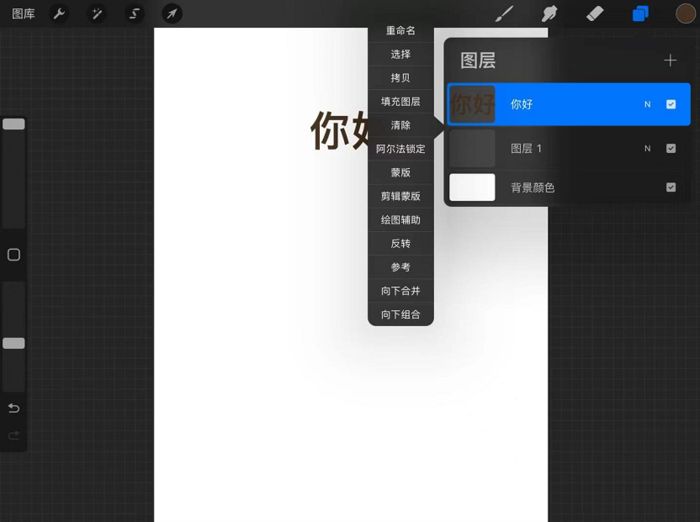Toggle visibility checkbox of 图层 1
The width and height of the screenshot is (700, 522).
click(671, 148)
